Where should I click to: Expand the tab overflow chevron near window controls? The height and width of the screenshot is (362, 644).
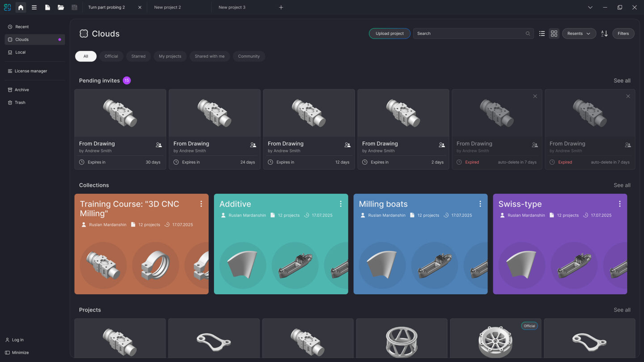[590, 7]
